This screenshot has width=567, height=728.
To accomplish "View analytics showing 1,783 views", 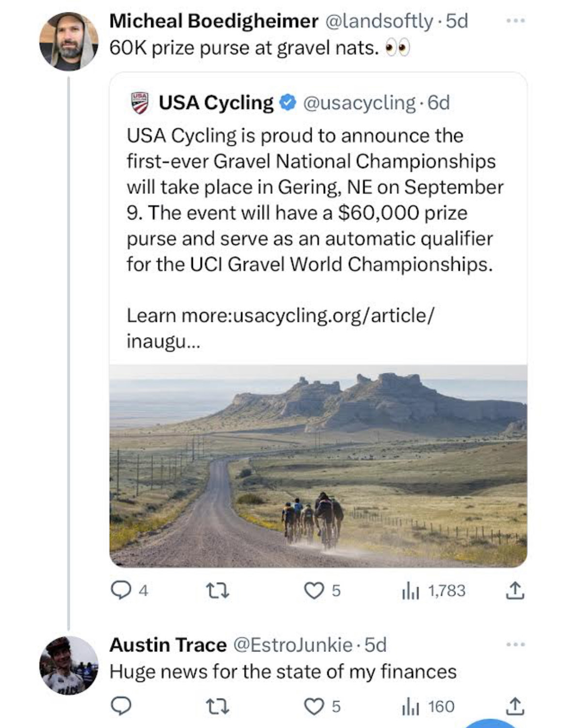I will pos(433,590).
